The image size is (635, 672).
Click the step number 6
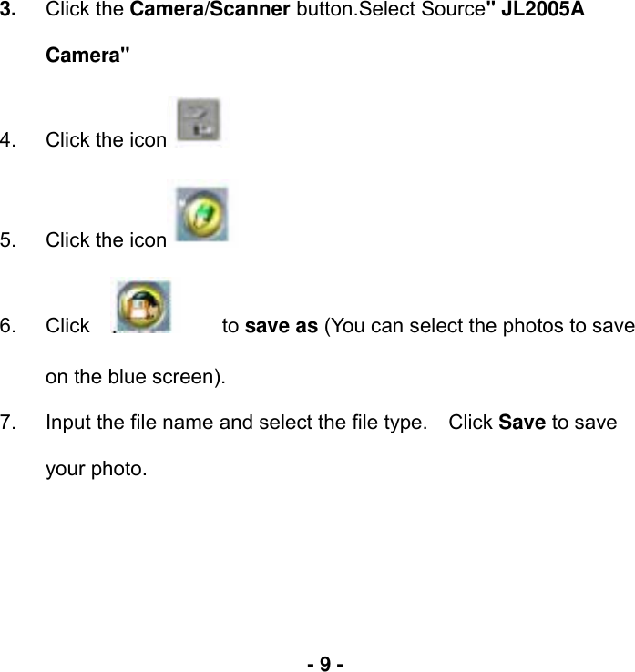(x=8, y=326)
